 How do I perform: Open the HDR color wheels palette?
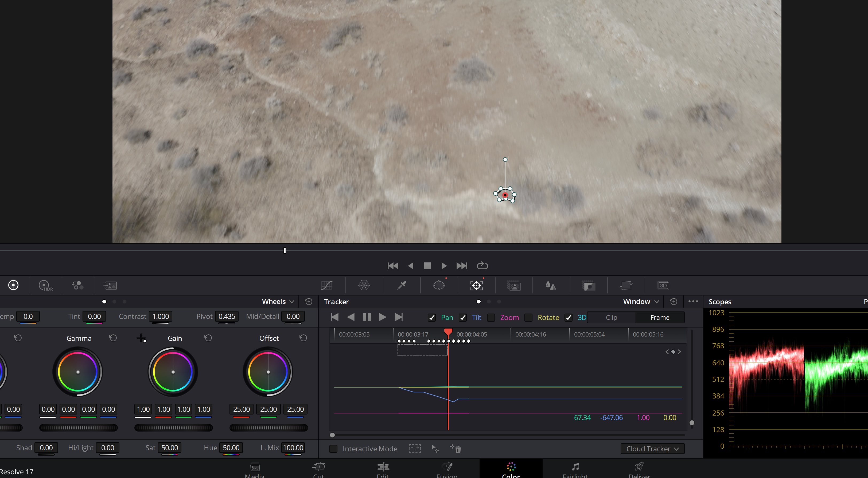pyautogui.click(x=45, y=286)
